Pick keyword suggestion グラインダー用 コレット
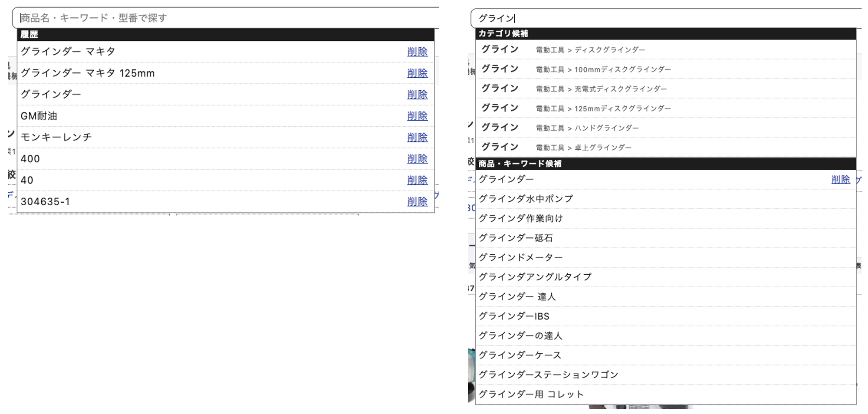The width and height of the screenshot is (868, 414). pos(531,394)
